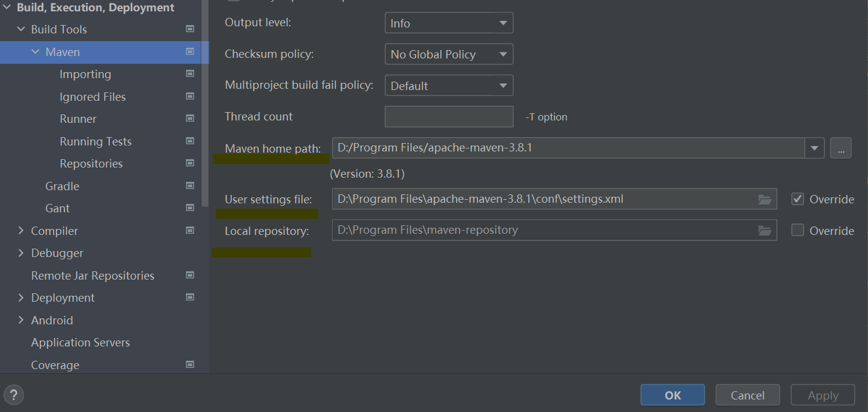Open Remote Jar Repositories page
Image resolution: width=868 pixels, height=412 pixels.
[x=92, y=275]
